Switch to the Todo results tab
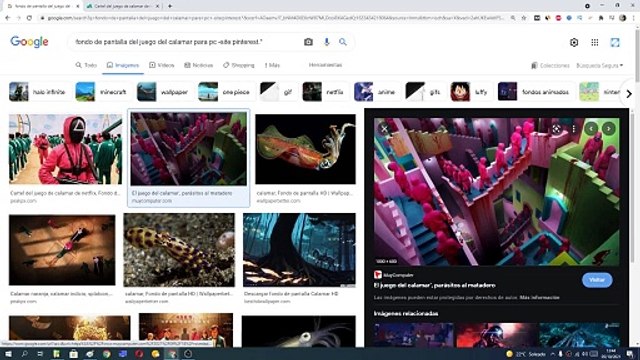This screenshot has width=640, height=360. click(x=87, y=65)
